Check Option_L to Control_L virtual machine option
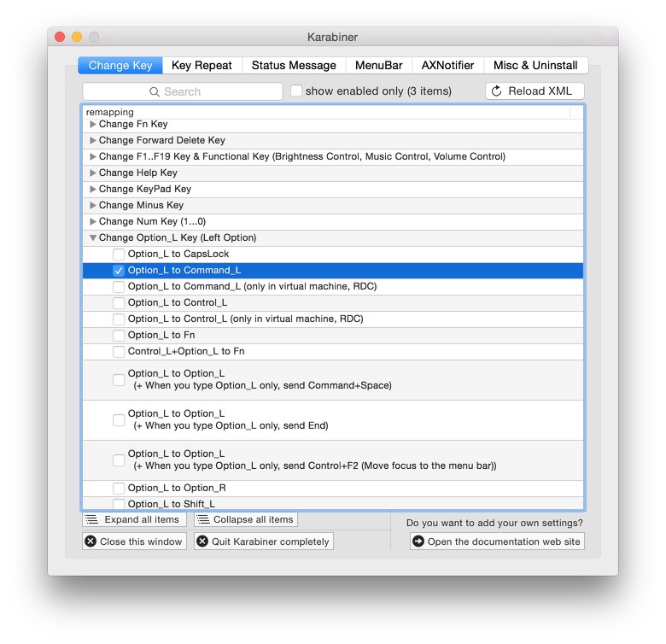The image size is (666, 644). click(x=119, y=319)
